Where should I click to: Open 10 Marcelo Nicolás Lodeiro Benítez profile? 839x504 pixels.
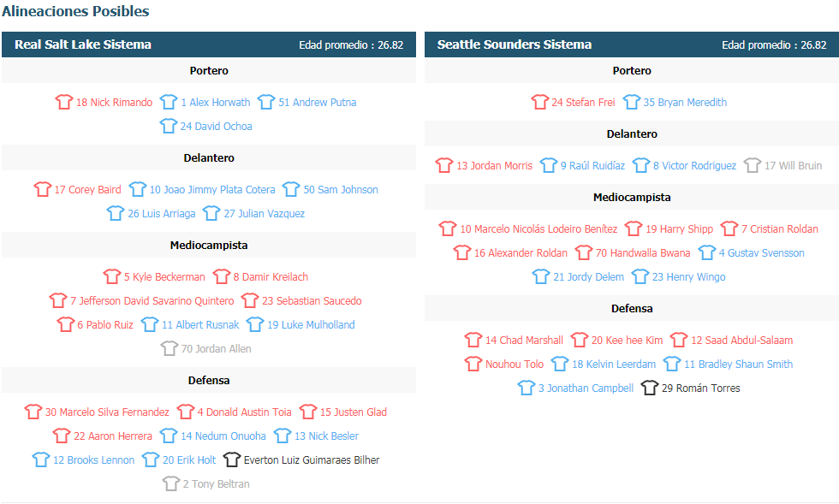[x=539, y=229]
